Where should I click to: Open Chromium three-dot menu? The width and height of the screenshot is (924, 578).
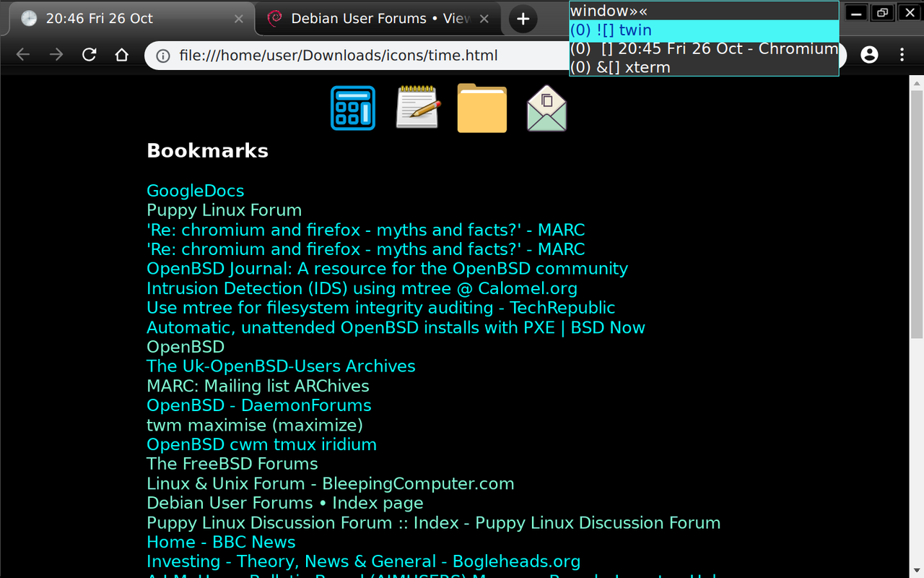point(902,55)
